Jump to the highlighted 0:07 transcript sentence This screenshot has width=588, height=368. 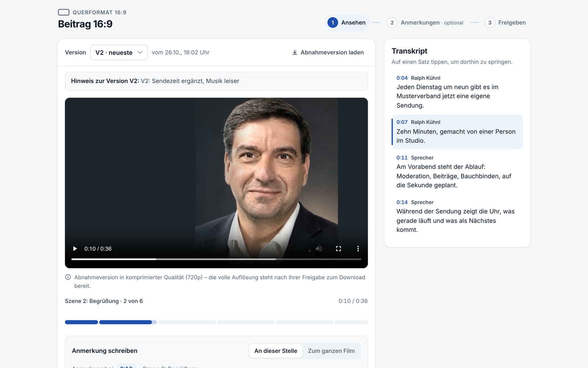click(x=457, y=132)
